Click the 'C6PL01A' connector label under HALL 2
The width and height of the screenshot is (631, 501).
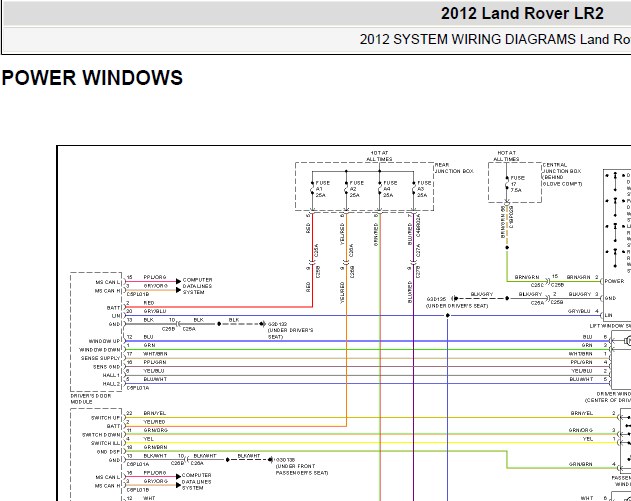(138, 388)
